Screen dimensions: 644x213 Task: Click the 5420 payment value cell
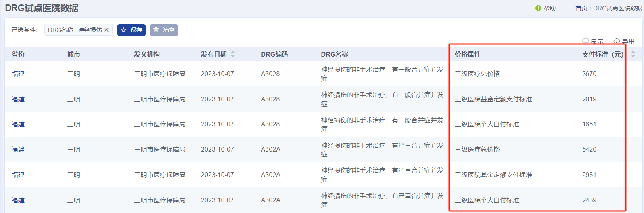coord(589,149)
